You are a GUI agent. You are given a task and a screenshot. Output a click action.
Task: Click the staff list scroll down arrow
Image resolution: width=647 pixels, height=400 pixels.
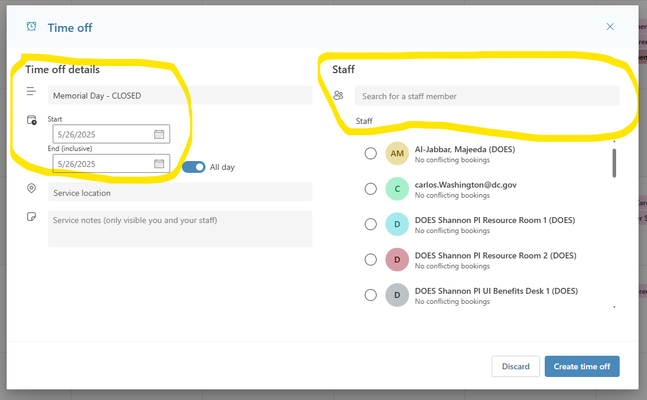(614, 307)
